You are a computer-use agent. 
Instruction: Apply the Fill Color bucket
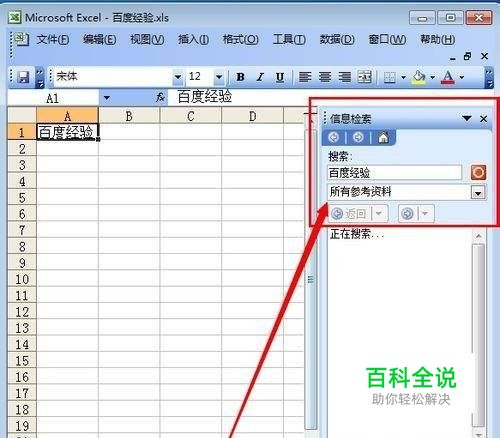[419, 78]
